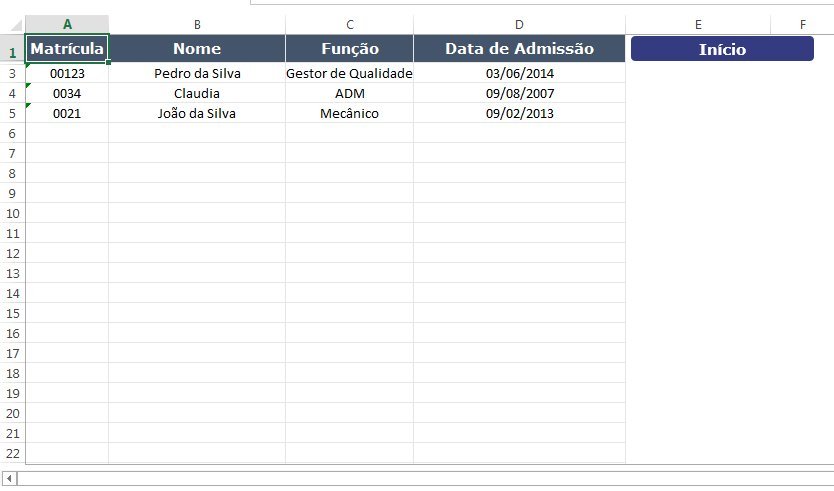
Task: Select column A header
Action: click(67, 24)
